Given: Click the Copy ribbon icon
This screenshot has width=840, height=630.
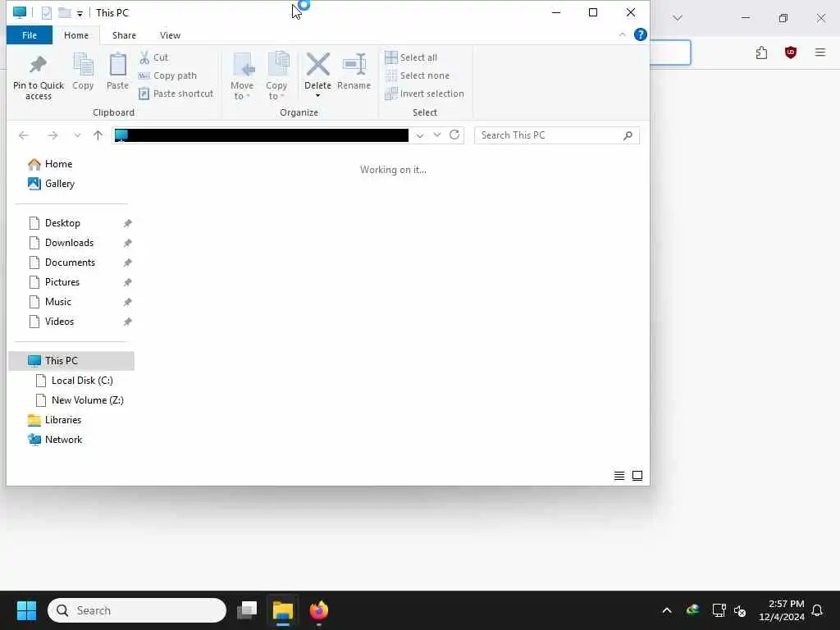Looking at the screenshot, I should tap(83, 66).
